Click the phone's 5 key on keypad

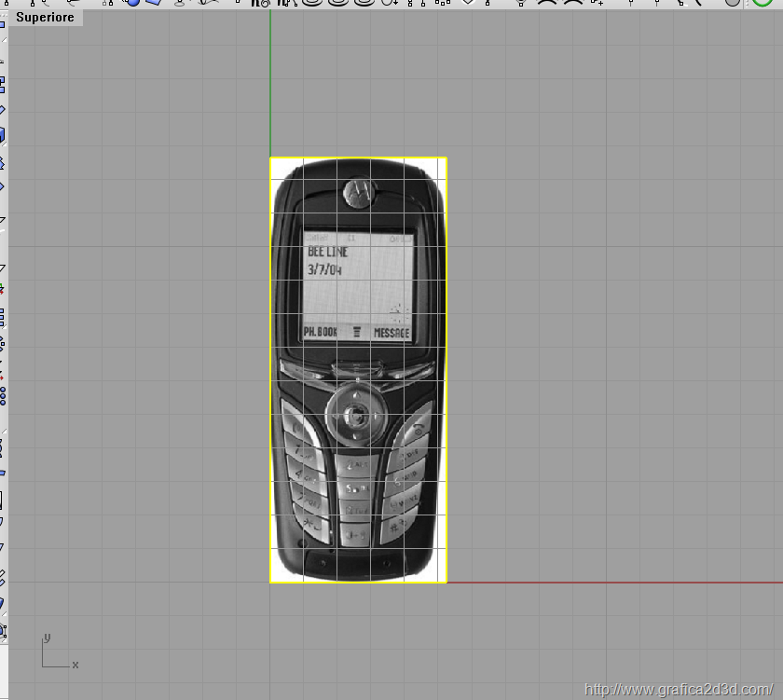point(355,487)
